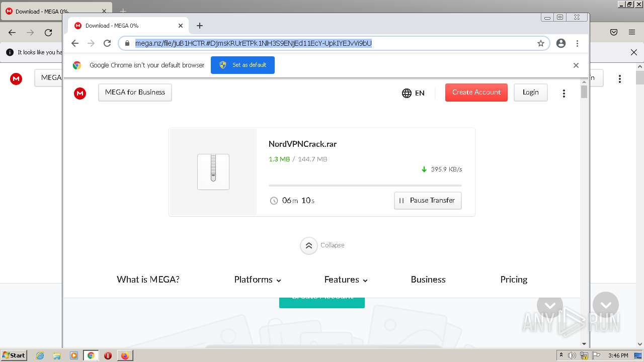Click the download progress bar
Viewport: 644px width, 362px height.
[365, 186]
